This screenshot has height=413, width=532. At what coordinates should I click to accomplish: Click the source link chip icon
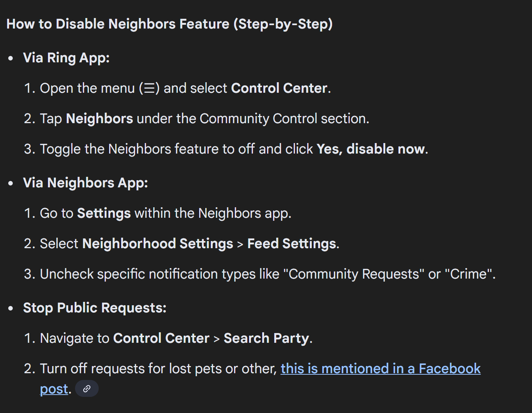(x=87, y=389)
